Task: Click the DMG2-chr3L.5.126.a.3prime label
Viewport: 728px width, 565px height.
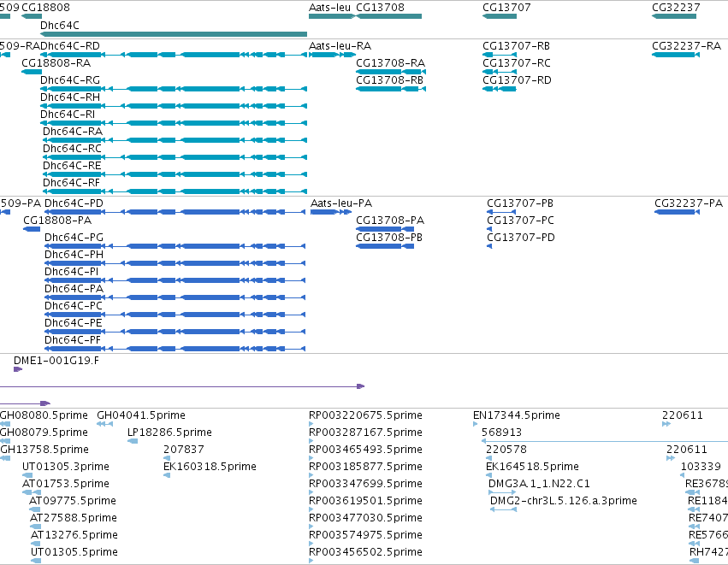Action: [564, 502]
